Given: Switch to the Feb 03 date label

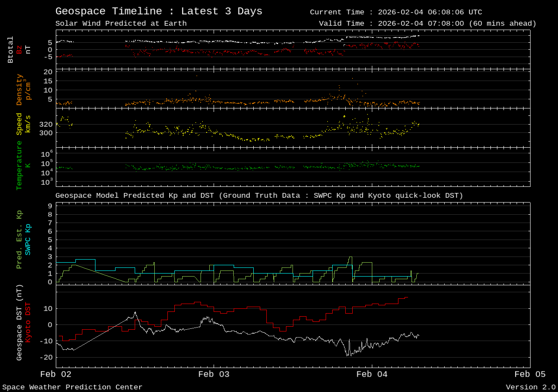Looking at the screenshot, I should (x=214, y=374).
